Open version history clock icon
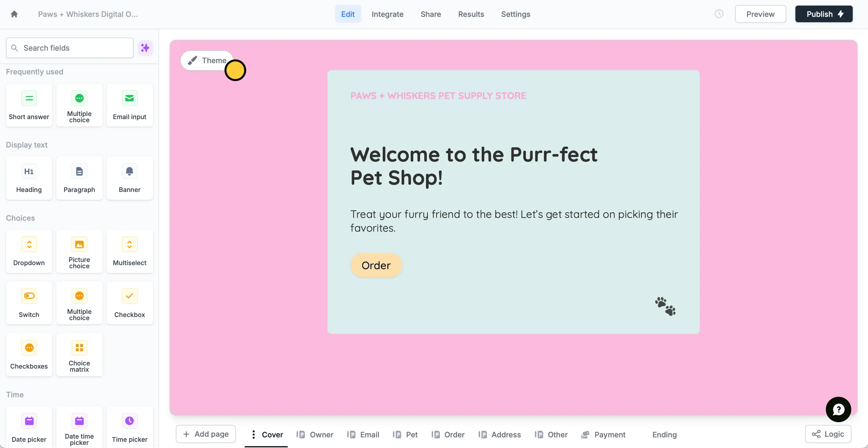This screenshot has height=448, width=868. click(x=719, y=14)
